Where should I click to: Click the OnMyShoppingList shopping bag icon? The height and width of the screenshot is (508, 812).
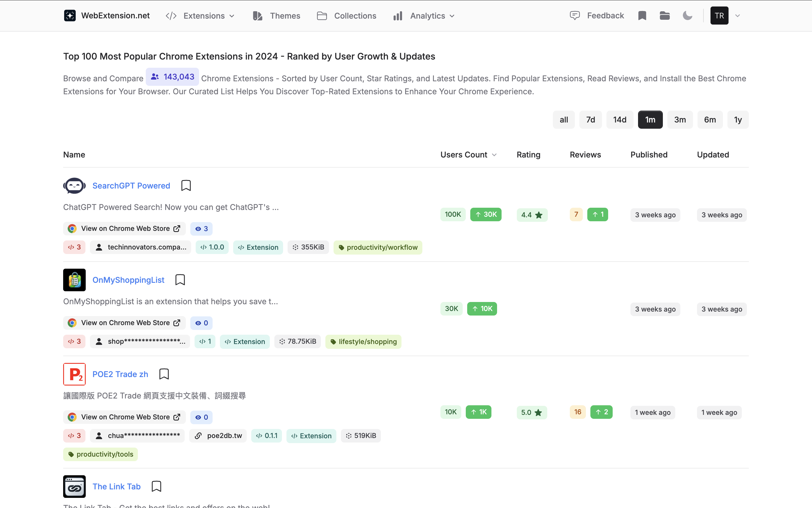(74, 280)
